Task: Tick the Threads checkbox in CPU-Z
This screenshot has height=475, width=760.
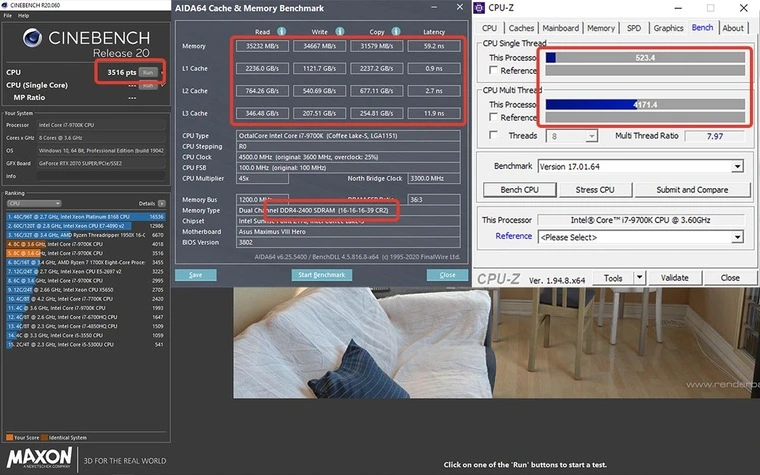Action: point(494,136)
